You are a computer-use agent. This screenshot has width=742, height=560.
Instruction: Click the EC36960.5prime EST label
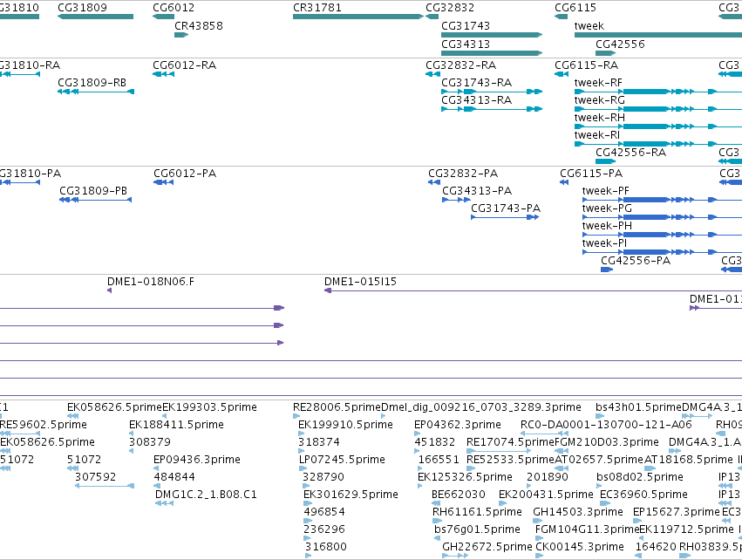[643, 495]
